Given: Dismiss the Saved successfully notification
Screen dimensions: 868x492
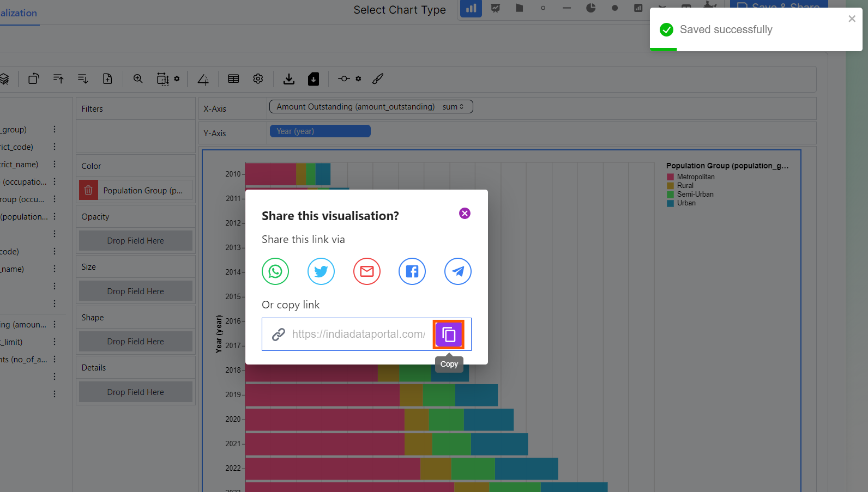Looking at the screenshot, I should pyautogui.click(x=852, y=19).
